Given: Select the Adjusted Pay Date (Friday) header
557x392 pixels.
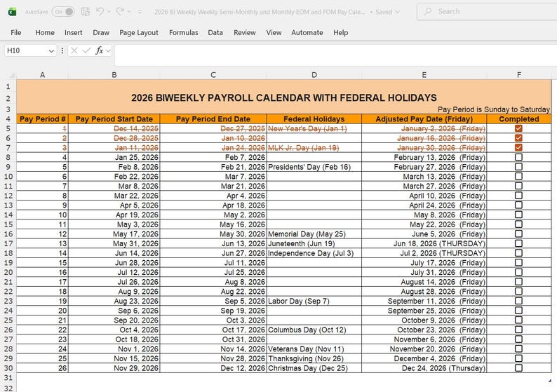Looking at the screenshot, I should pyautogui.click(x=424, y=119).
